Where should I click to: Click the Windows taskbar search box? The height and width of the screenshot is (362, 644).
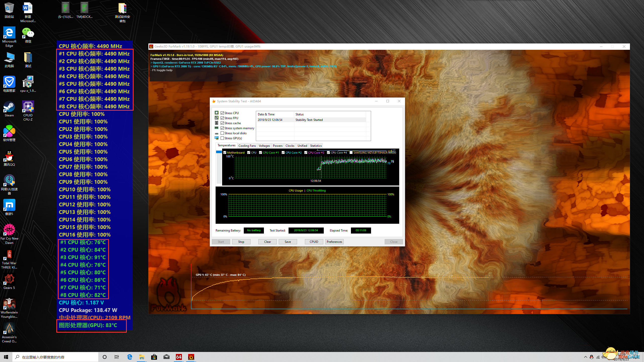coord(55,357)
